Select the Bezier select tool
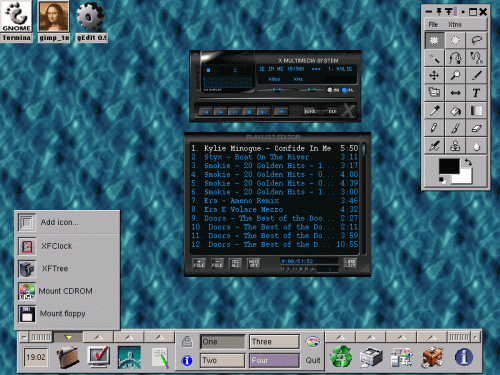The width and height of the screenshot is (500, 375). click(x=455, y=58)
